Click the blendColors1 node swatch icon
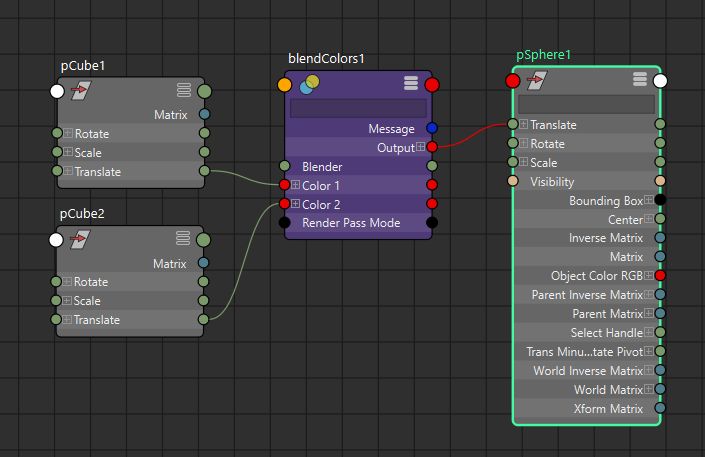 pos(309,84)
